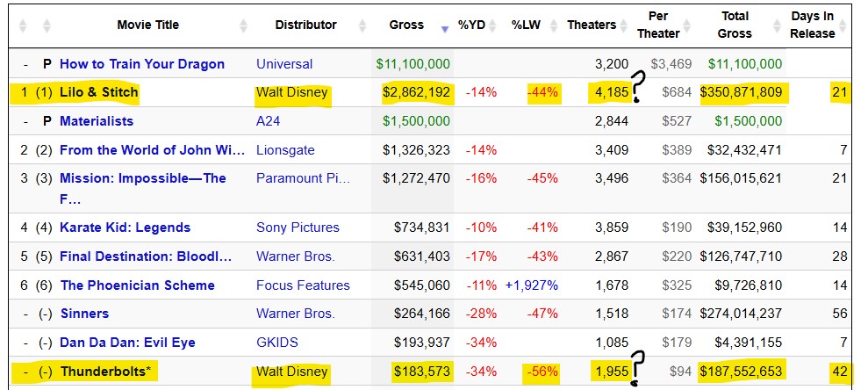Click the first rank column sort arrows
This screenshot has width=868, height=390.
click(x=24, y=26)
